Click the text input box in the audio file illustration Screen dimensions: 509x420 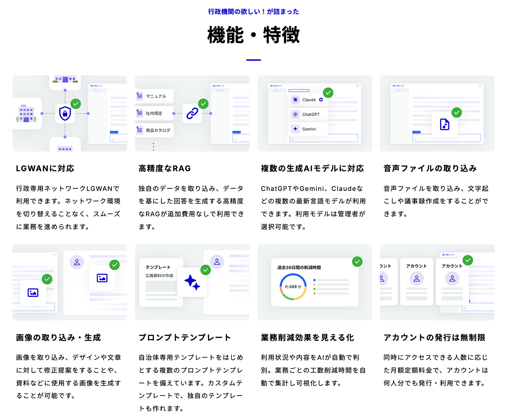click(x=446, y=138)
